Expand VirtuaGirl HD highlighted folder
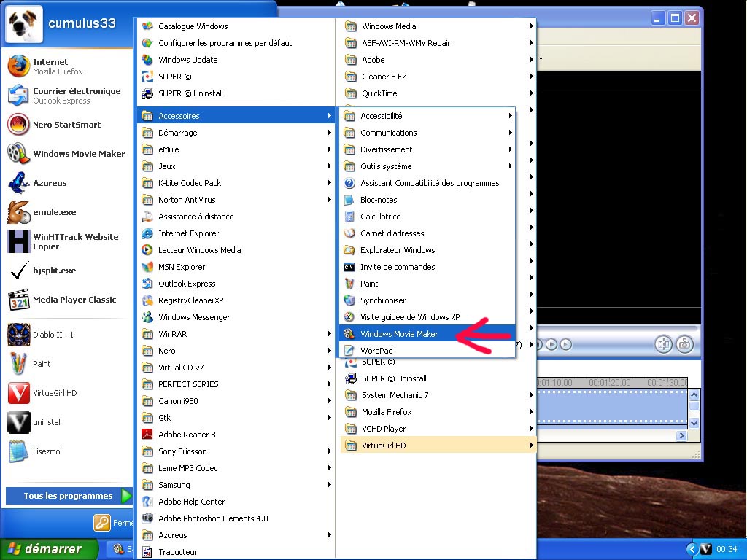Viewport: 747px width, 560px height. [x=438, y=446]
